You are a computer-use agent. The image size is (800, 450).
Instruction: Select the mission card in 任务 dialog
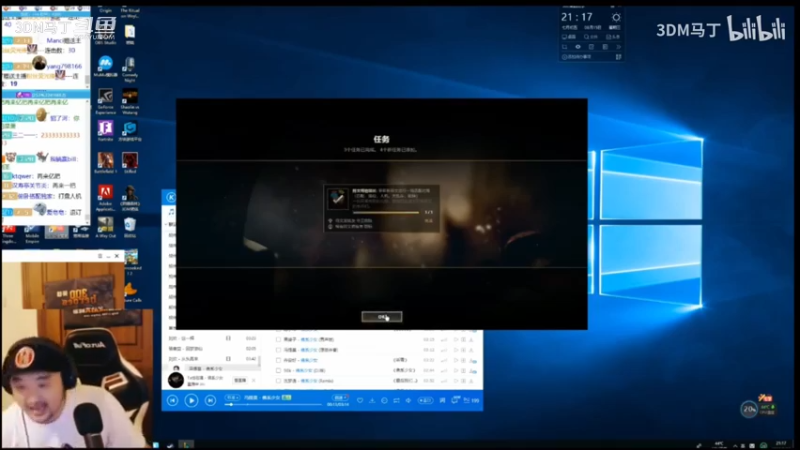click(x=382, y=208)
